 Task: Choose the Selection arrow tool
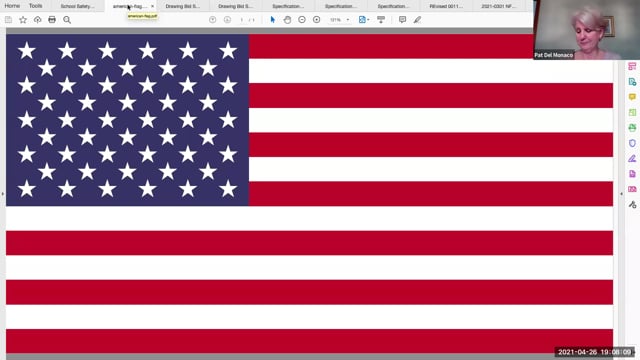coord(273,20)
